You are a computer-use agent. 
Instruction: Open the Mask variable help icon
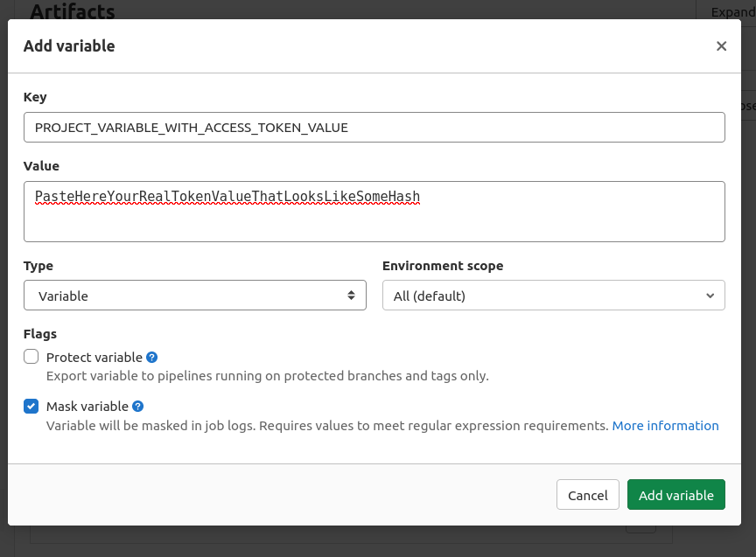[137, 407]
